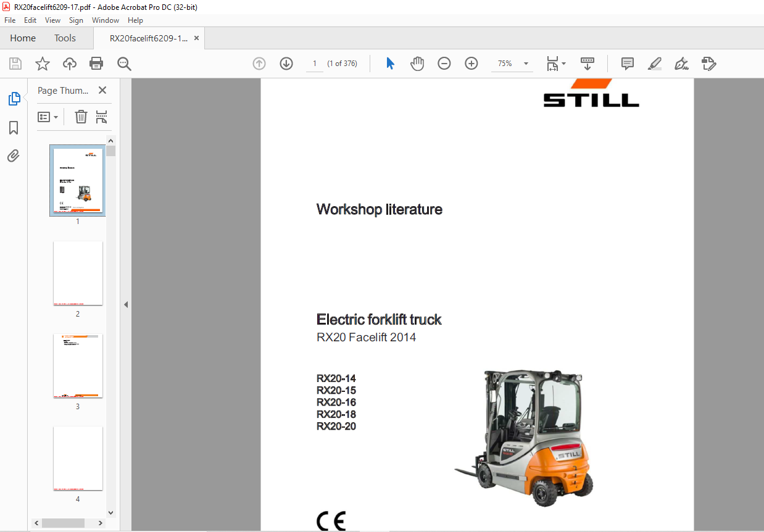Click the thumbnail panel scroll down arrow
Image resolution: width=764 pixels, height=532 pixels.
pos(111,512)
